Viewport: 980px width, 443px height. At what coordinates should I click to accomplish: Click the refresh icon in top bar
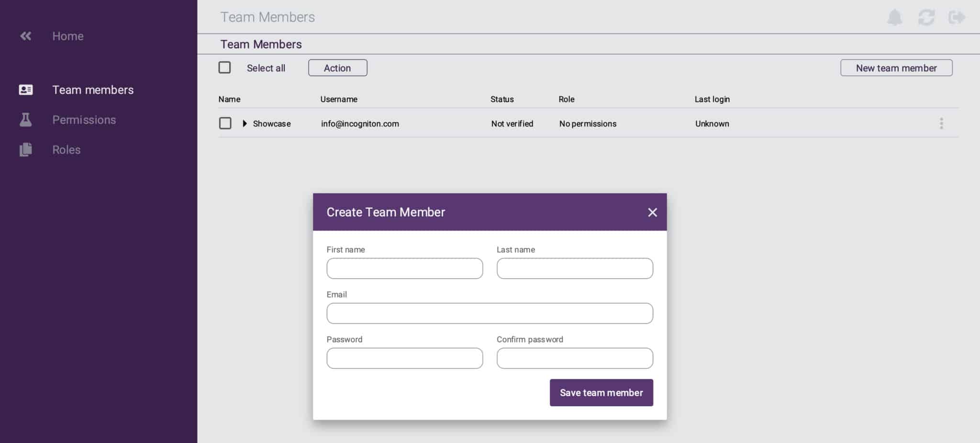pos(926,17)
